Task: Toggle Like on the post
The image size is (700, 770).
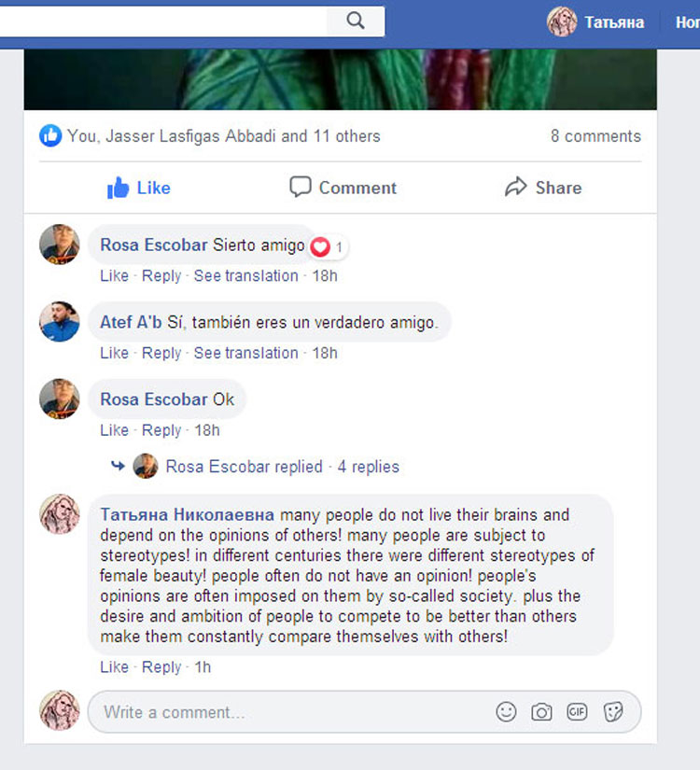Action: click(x=138, y=188)
